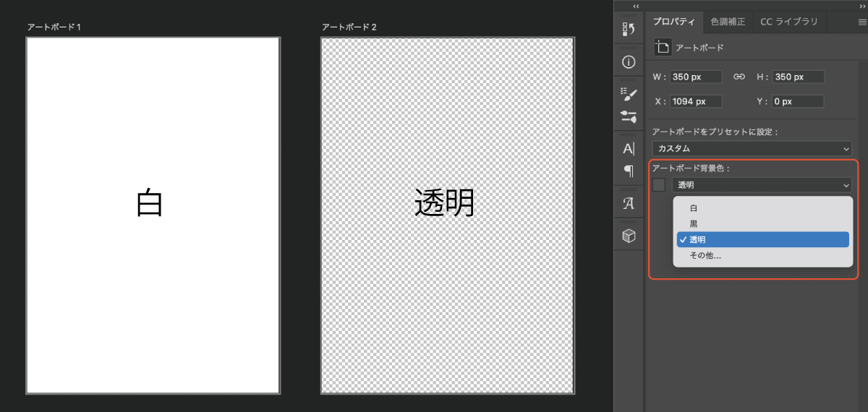Image resolution: width=868 pixels, height=412 pixels.
Task: Open the Character panel icon
Action: click(x=629, y=149)
